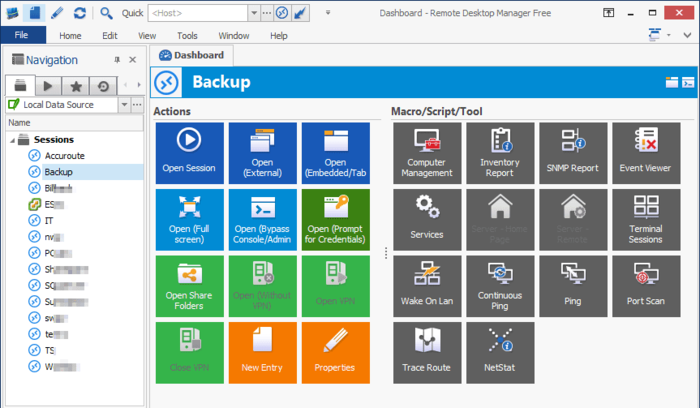Open the Quick connect host dropdown

(254, 13)
